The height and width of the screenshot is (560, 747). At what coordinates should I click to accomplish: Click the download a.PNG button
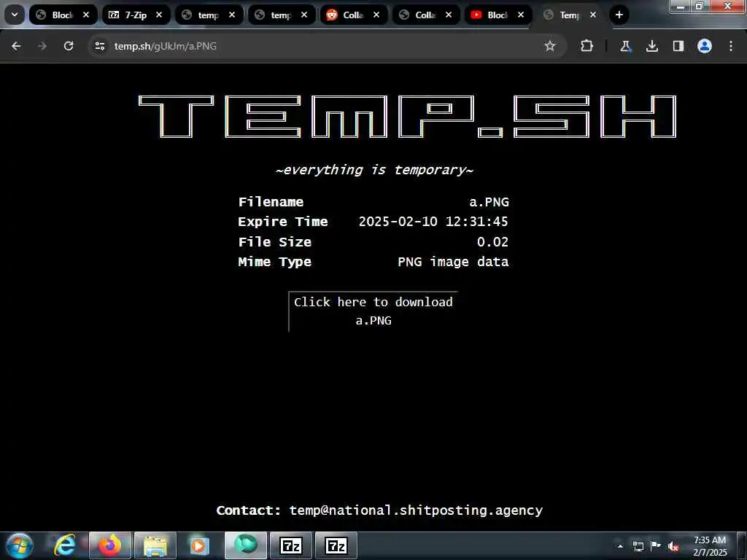373,311
